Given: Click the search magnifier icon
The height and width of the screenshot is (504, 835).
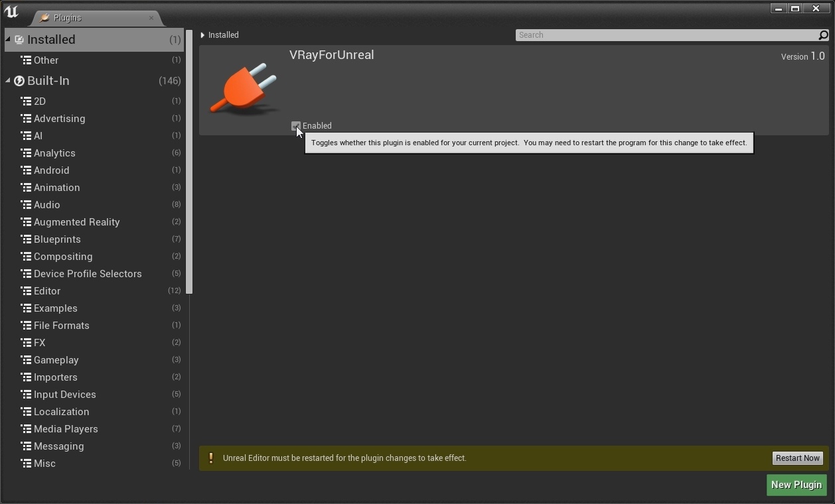Looking at the screenshot, I should point(823,35).
